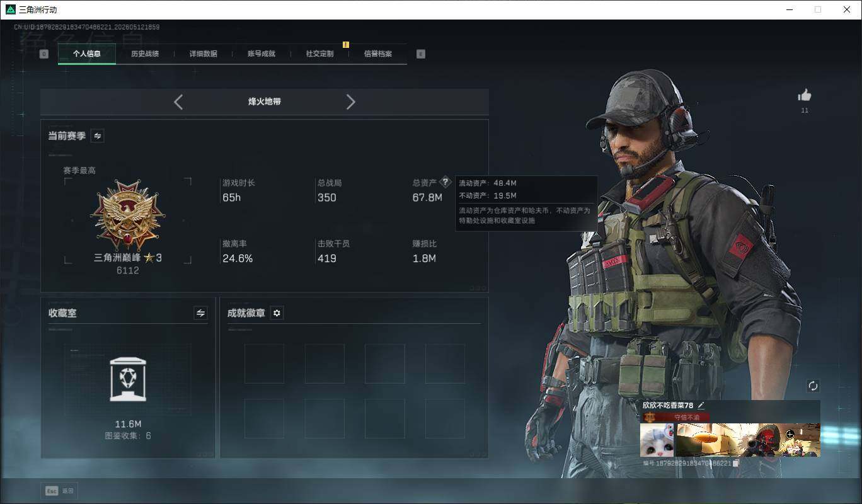Click the thumbs-up like icon
This screenshot has height=504, width=862.
pos(805,95)
